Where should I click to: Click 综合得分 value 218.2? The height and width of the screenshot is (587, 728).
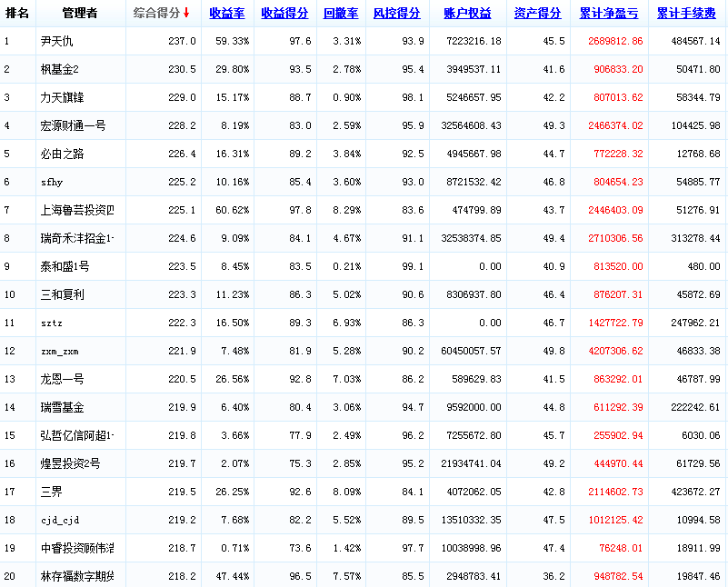(x=182, y=576)
